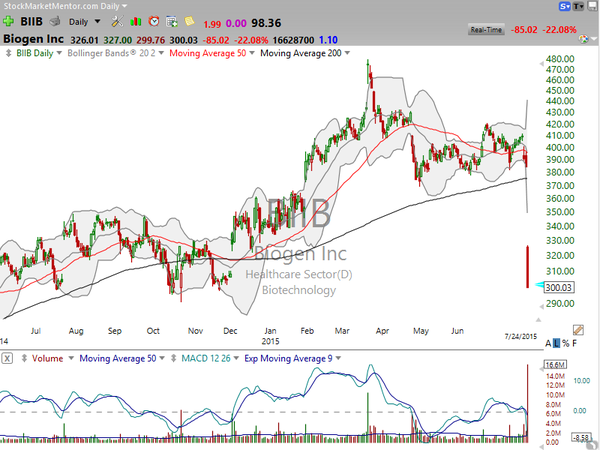The image size is (600, 450).
Task: Open the wrench and screwdriver tools icon
Action: pyautogui.click(x=117, y=21)
